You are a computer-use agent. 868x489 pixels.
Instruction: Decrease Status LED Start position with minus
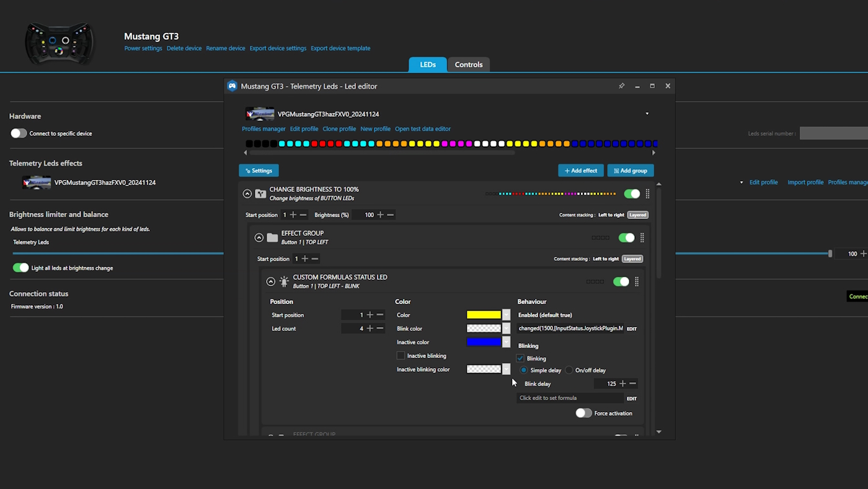380,315
